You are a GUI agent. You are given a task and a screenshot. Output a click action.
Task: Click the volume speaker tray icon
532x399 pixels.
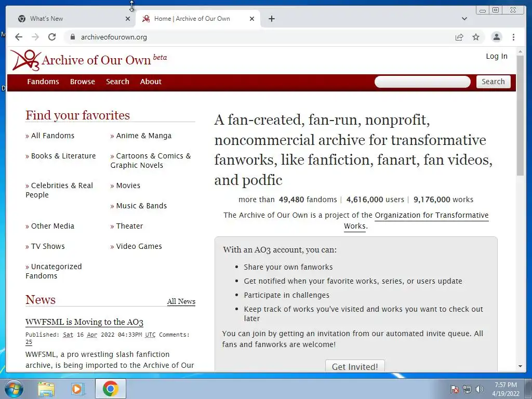(479, 389)
